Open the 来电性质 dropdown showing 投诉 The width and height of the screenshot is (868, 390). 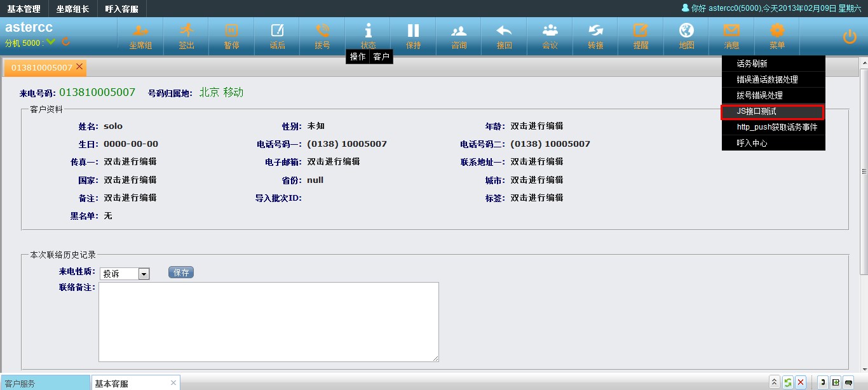[x=125, y=274]
